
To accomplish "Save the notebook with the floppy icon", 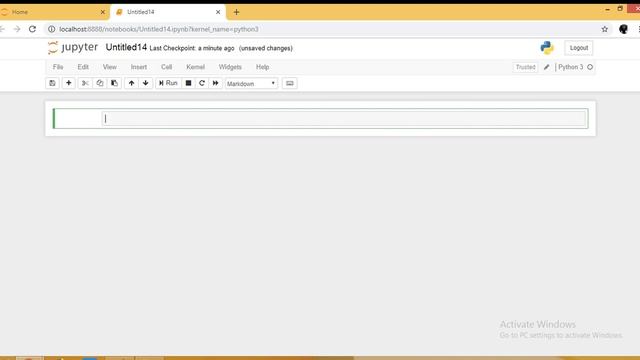I will [x=52, y=83].
